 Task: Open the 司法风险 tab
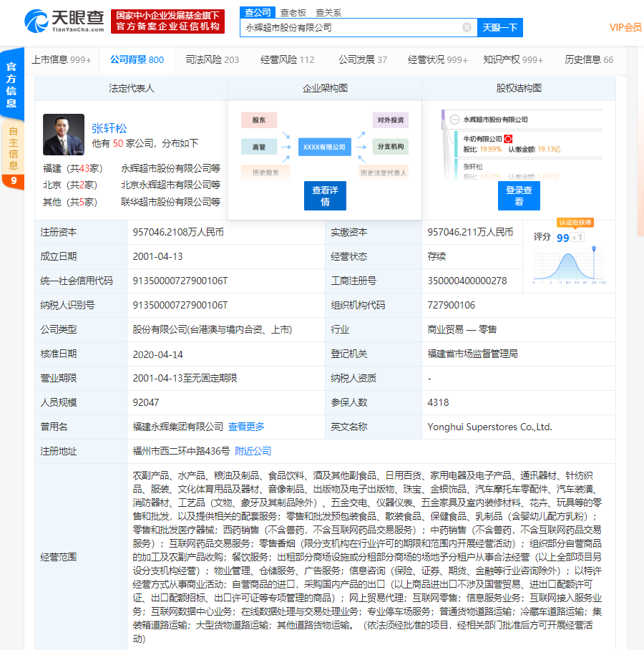coord(213,59)
